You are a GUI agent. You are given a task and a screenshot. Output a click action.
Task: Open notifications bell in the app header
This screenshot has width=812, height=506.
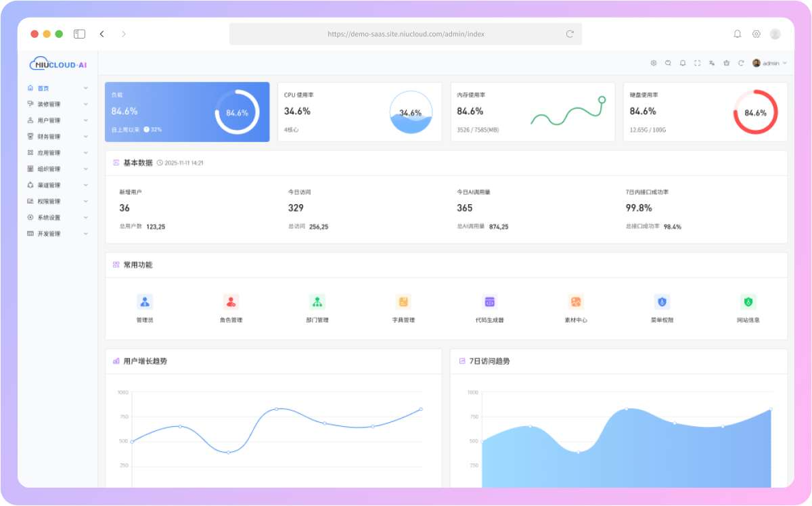coord(683,63)
